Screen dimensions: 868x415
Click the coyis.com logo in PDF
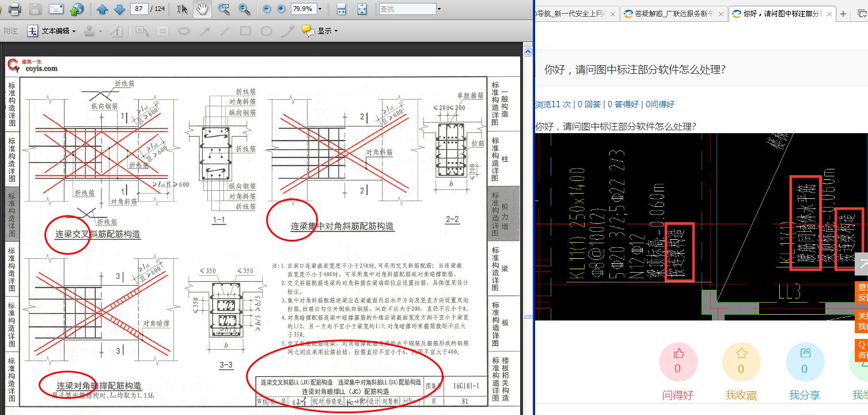click(32, 66)
